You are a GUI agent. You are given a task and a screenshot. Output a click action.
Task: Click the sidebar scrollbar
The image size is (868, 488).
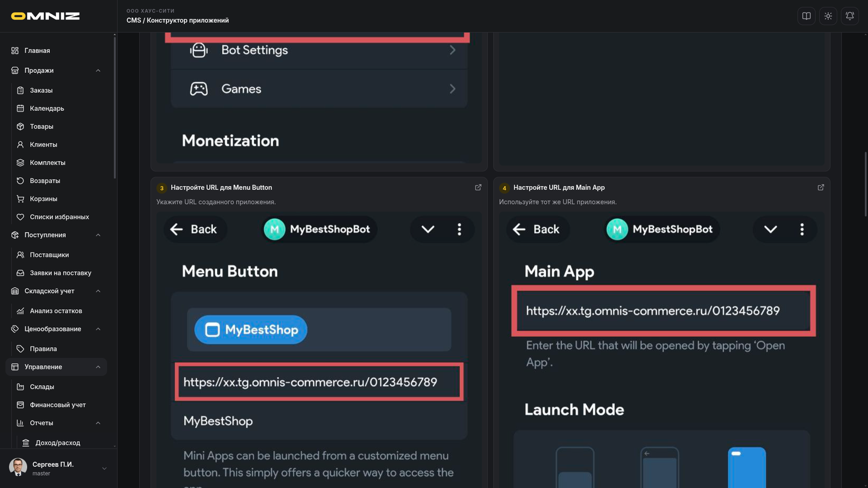tap(115, 107)
